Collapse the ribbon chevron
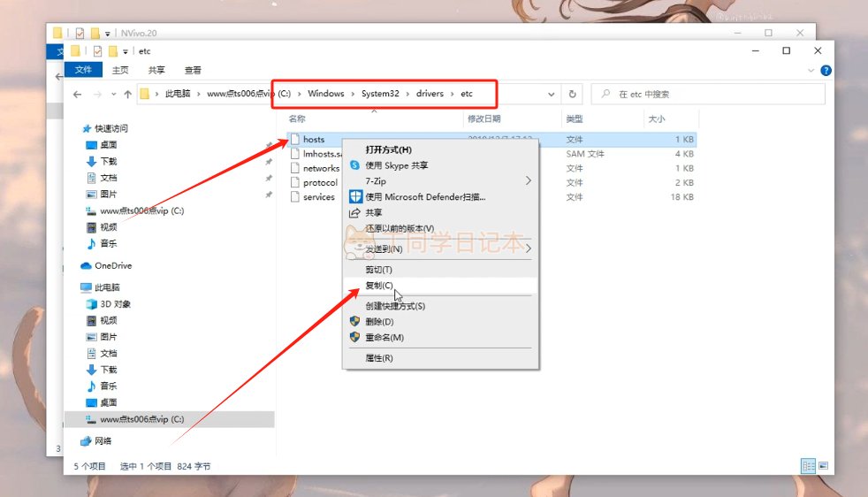This screenshot has width=868, height=497. click(x=811, y=71)
